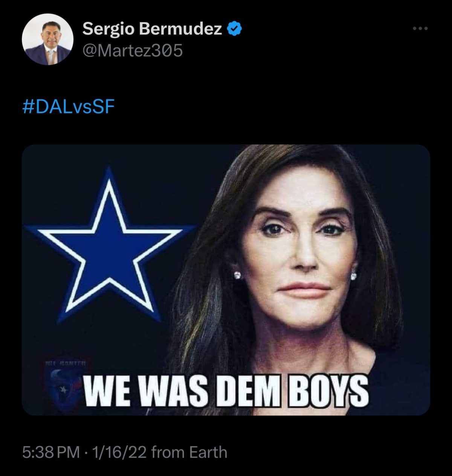The width and height of the screenshot is (452, 476).
Task: Click the 5:38 PM timestamp
Action: pyautogui.click(x=50, y=452)
